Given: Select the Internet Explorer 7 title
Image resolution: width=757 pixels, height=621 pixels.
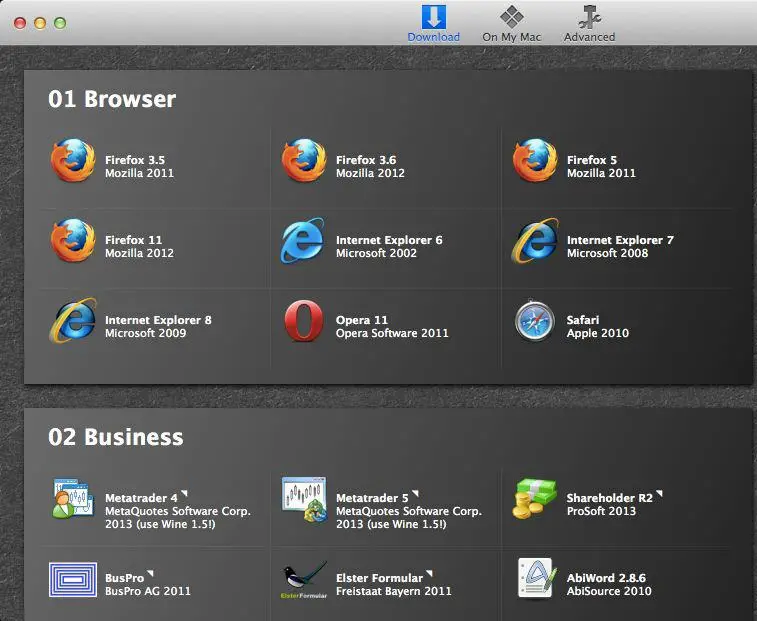Looking at the screenshot, I should [620, 240].
